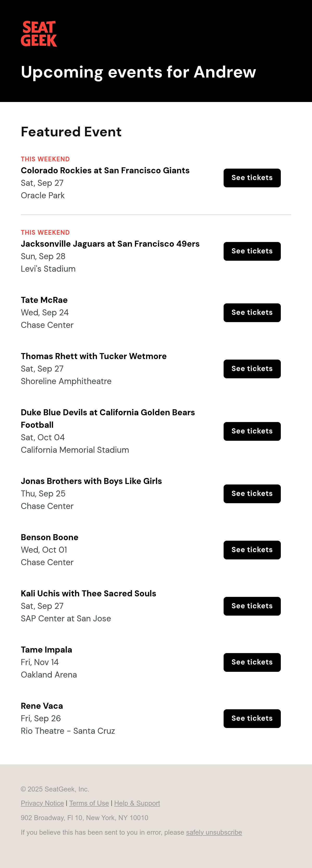
Task: Click the safely unsubscribe link
Action: point(214,832)
